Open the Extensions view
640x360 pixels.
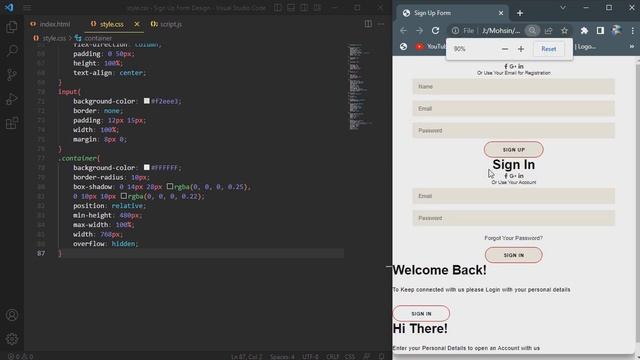12,123
